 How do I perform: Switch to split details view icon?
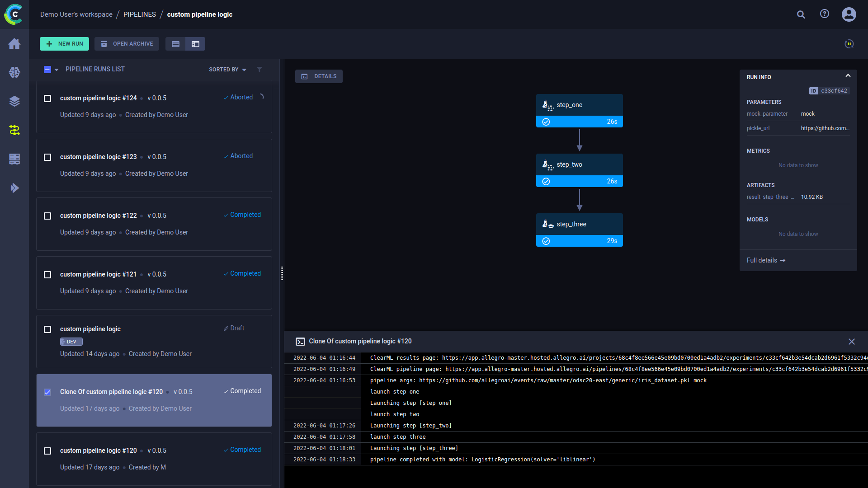[x=195, y=44]
